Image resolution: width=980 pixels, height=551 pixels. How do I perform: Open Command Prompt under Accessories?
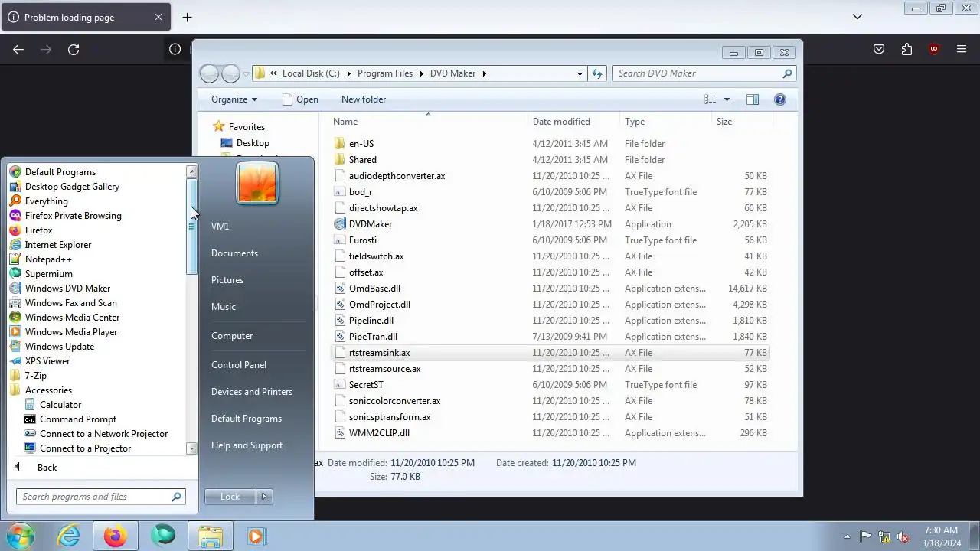click(78, 419)
